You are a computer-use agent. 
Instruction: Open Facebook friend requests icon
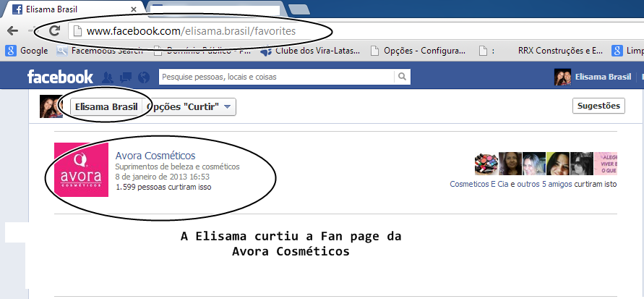108,77
